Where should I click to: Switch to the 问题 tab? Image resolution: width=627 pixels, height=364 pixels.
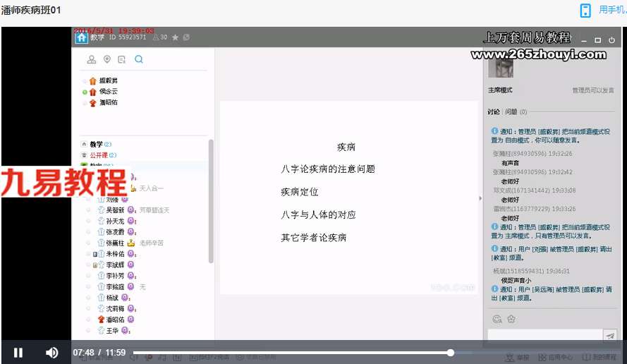click(511, 111)
